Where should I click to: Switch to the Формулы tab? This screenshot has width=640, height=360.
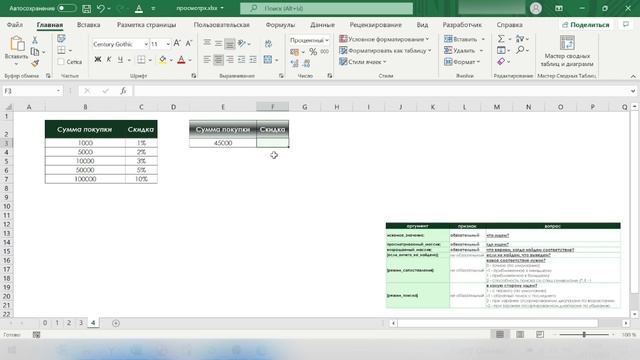pos(280,25)
